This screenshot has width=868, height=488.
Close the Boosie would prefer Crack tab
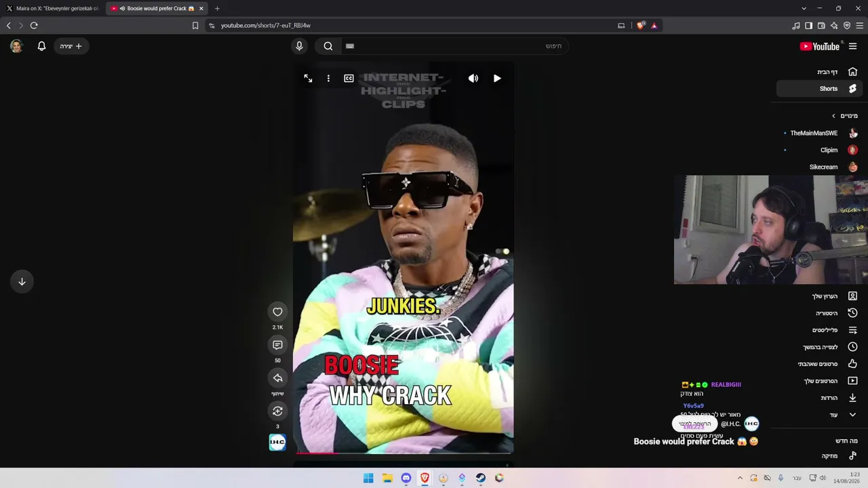tap(201, 9)
